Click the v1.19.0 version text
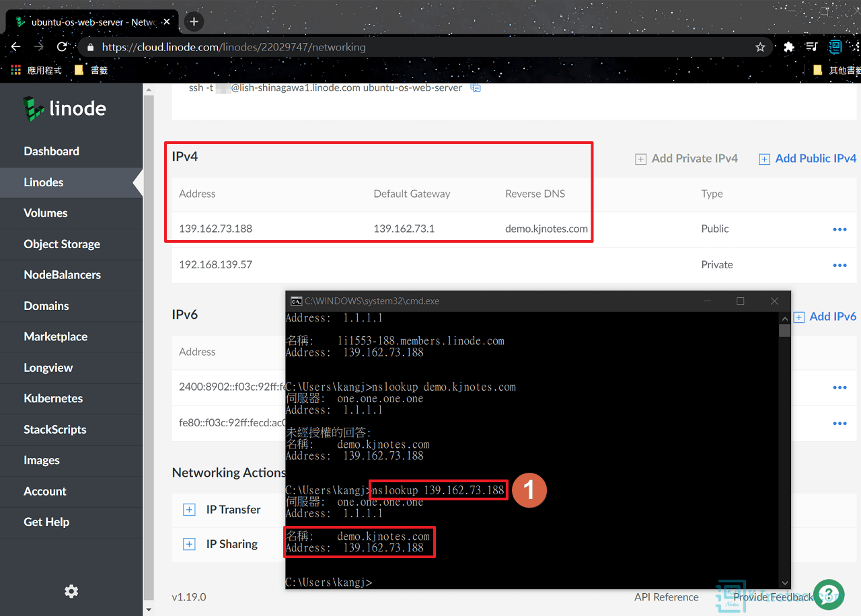 point(189,597)
